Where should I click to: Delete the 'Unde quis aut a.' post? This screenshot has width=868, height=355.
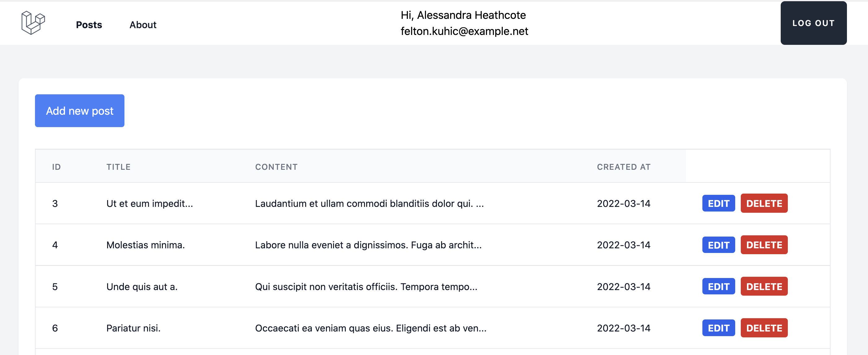coord(764,286)
